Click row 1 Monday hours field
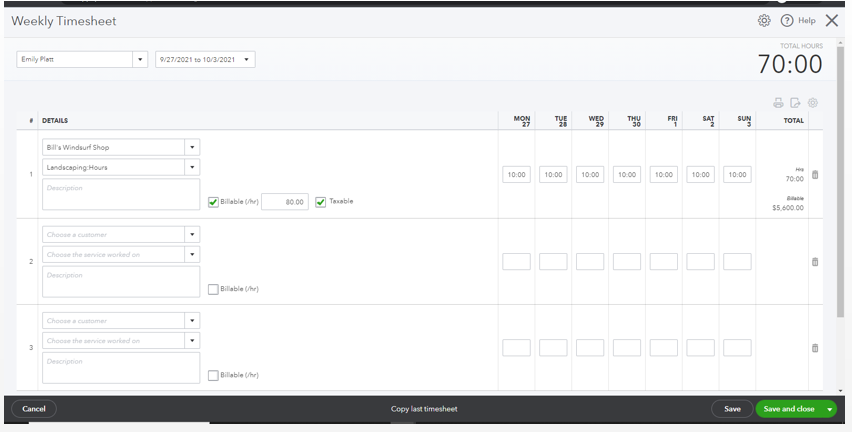Screen dimensions: 852x432 (x=516, y=174)
